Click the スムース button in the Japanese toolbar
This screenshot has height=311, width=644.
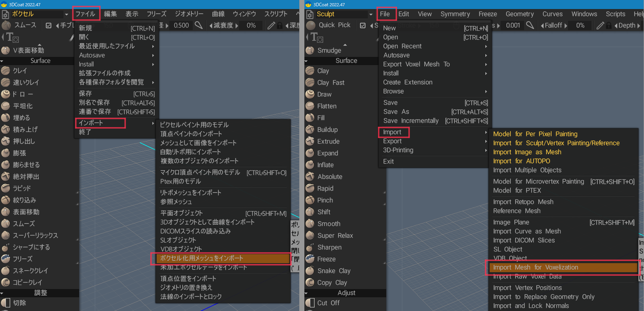coord(20,25)
